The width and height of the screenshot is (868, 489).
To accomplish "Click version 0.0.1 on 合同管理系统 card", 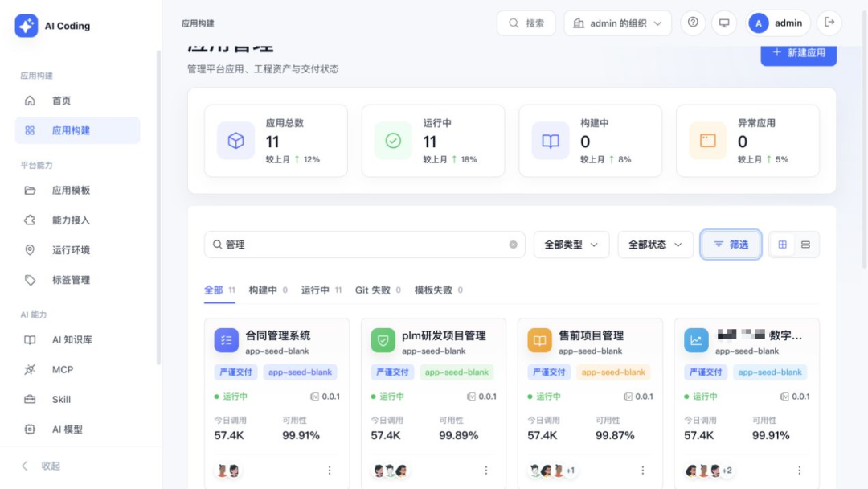I will coord(325,397).
